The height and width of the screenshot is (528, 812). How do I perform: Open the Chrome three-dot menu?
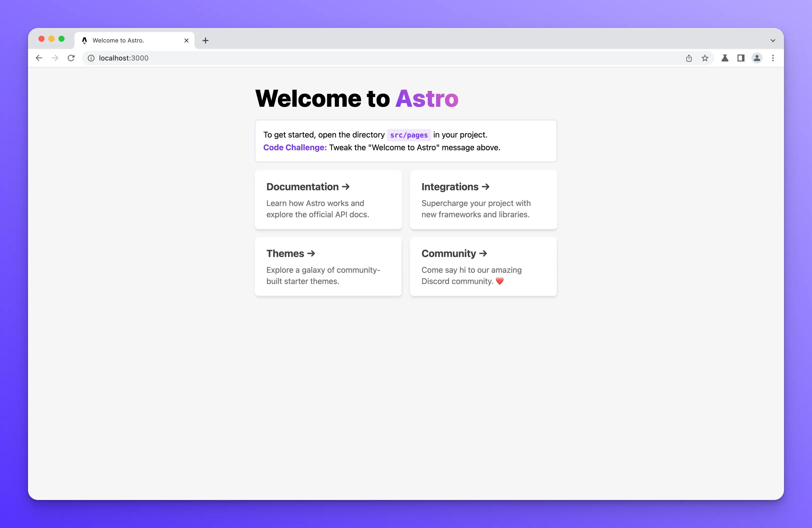(x=773, y=58)
